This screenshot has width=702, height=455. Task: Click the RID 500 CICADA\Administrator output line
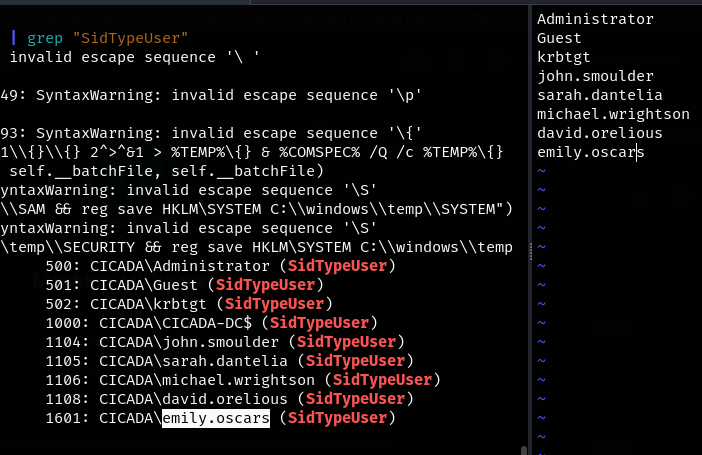[220, 266]
